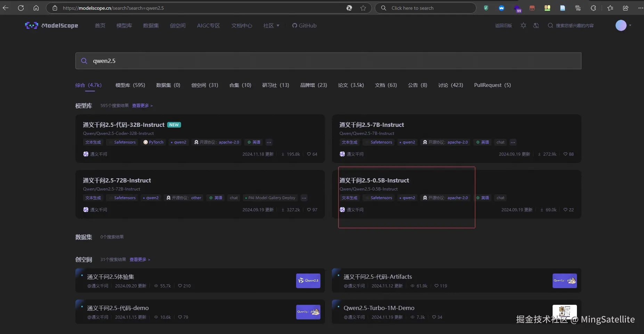Viewport: 644px width, 334px height.
Task: Open AIGC专区 in the navigation
Action: click(x=209, y=25)
